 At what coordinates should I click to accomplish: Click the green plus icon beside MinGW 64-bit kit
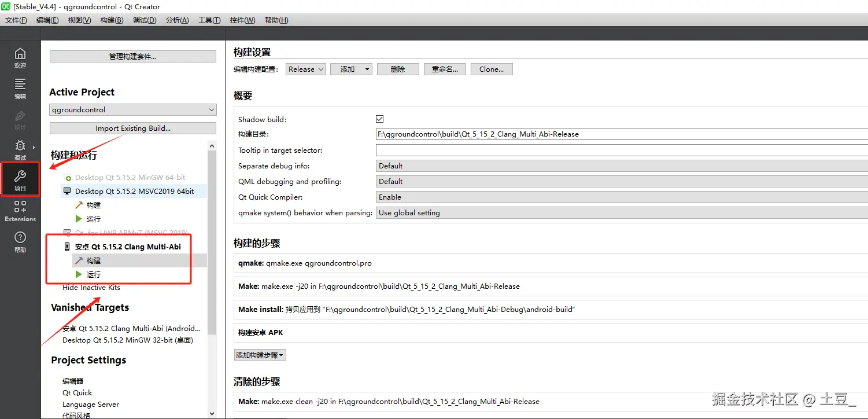coord(68,178)
